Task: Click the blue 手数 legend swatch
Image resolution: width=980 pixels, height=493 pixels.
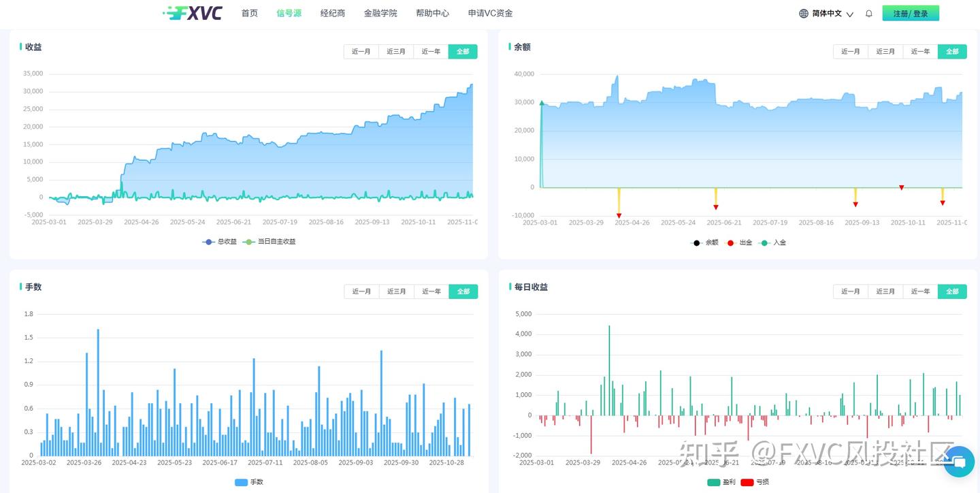Action: (240, 482)
